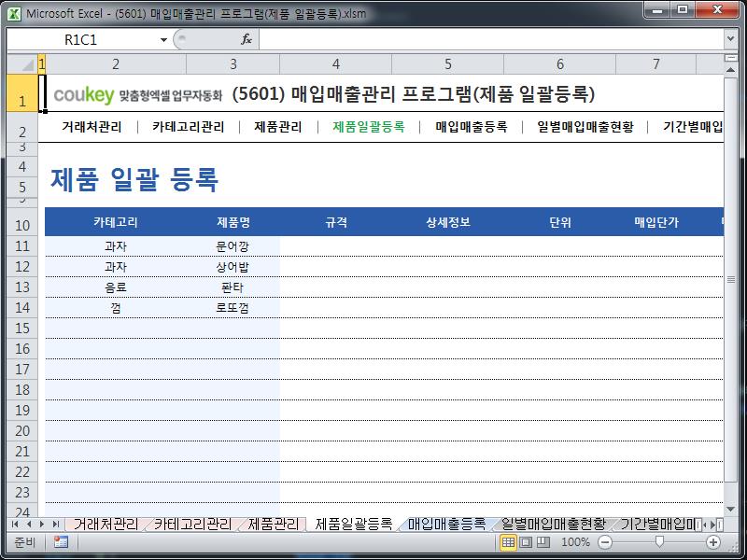This screenshot has height=560, width=747.
Task: Click the 매입단가 column header cell
Action: point(656,222)
